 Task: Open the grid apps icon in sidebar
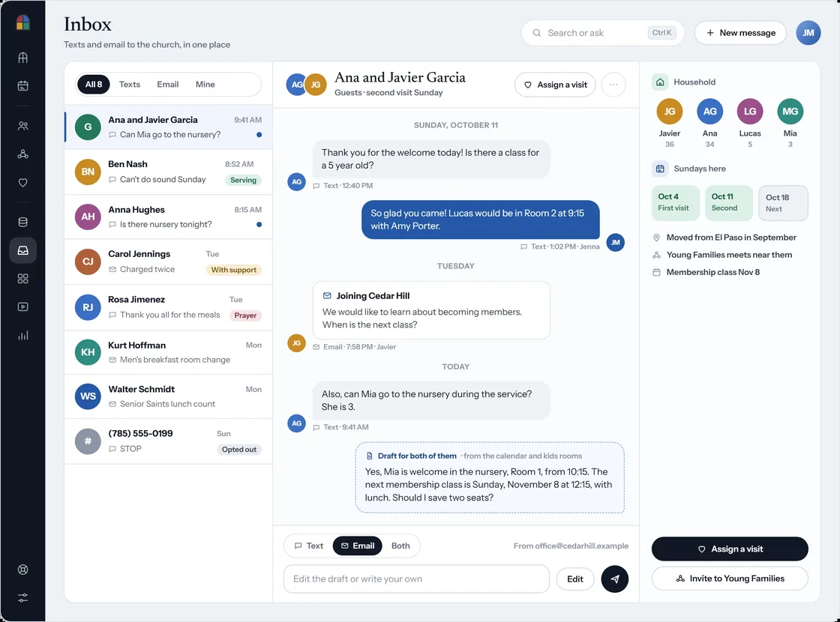pyautogui.click(x=22, y=278)
